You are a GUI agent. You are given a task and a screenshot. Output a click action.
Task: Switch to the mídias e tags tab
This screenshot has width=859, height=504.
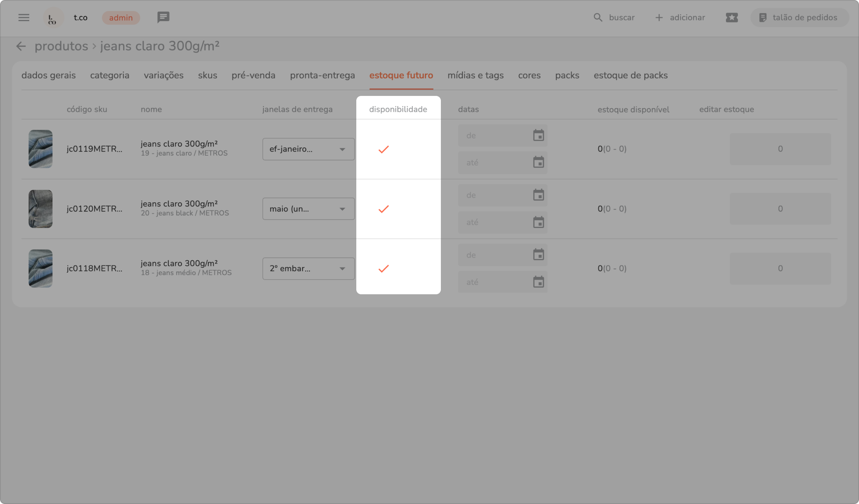(x=475, y=76)
